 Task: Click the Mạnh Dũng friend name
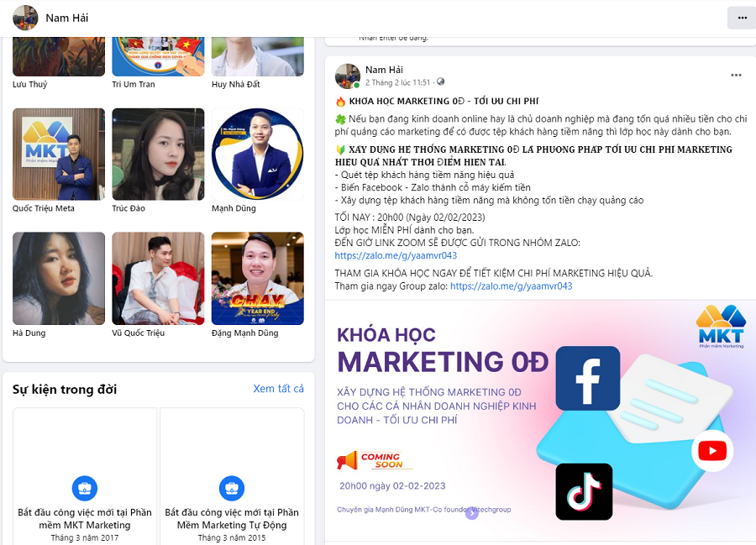[234, 208]
